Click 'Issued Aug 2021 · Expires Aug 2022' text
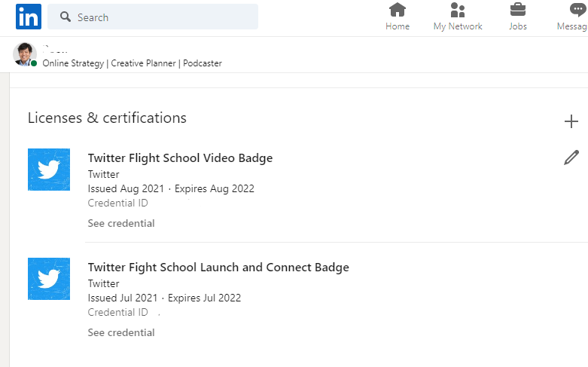The image size is (588, 367). coord(171,188)
